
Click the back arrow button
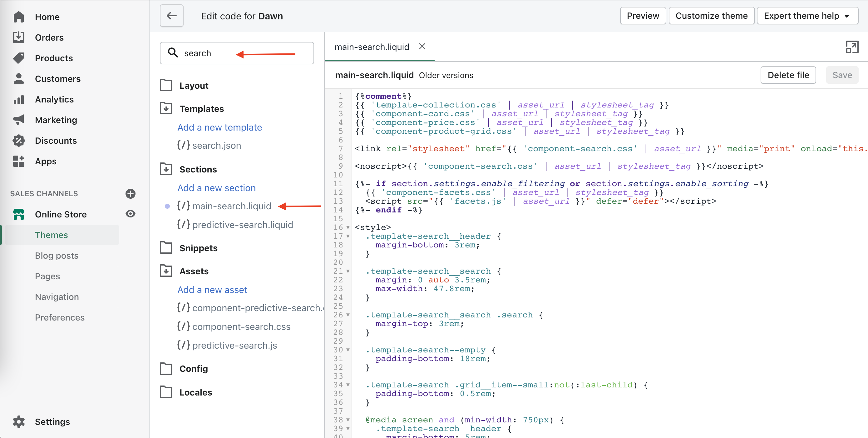coord(171,16)
